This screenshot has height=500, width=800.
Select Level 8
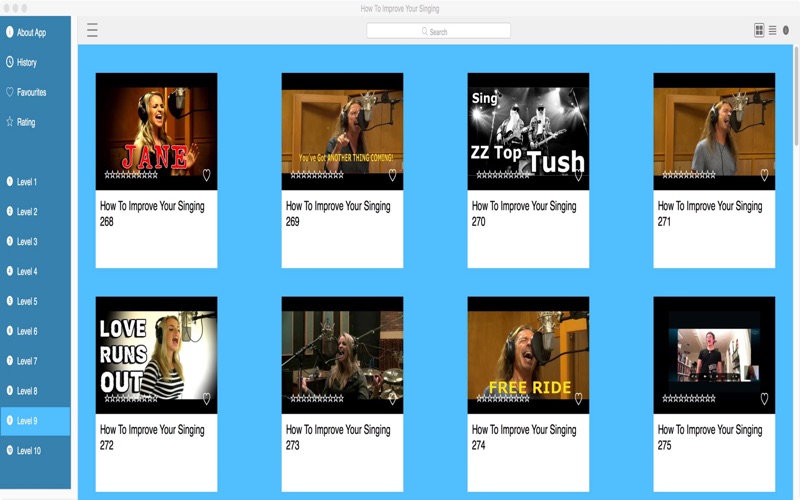tap(35, 391)
